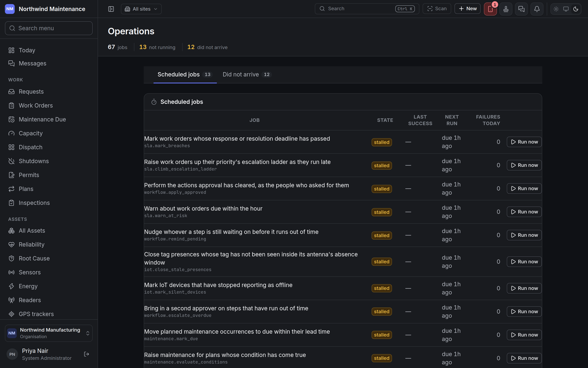The image size is (588, 368).
Task: Go to Requests
Action: point(49,92)
